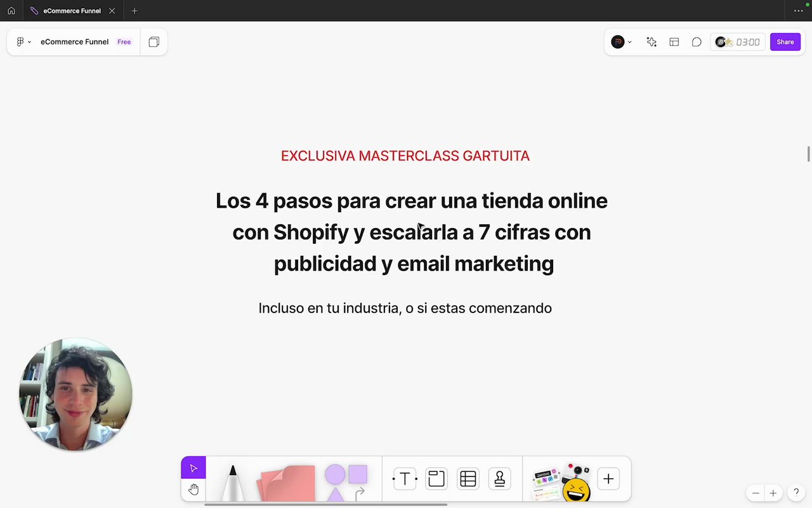Open stickers and widgets library
This screenshot has height=508, width=812.
coord(561,481)
